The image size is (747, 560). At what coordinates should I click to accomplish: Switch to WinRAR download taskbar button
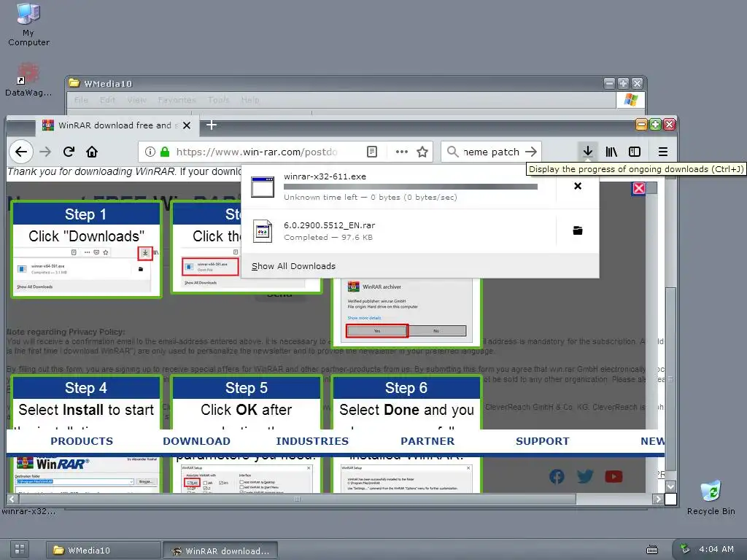click(220, 550)
